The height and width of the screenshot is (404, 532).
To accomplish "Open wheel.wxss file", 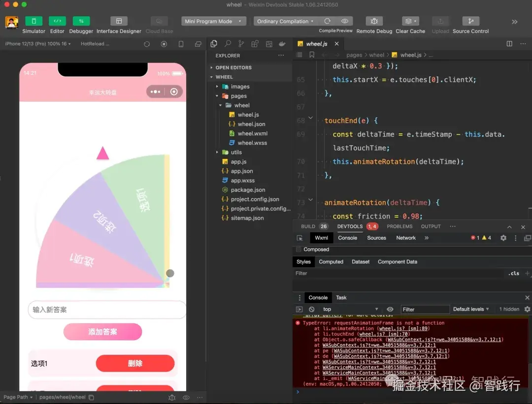I will click(252, 143).
